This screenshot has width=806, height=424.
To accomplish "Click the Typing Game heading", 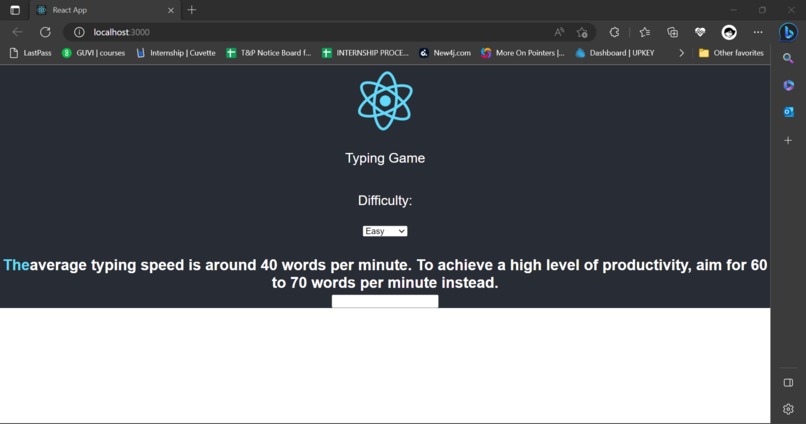I will (x=385, y=158).
